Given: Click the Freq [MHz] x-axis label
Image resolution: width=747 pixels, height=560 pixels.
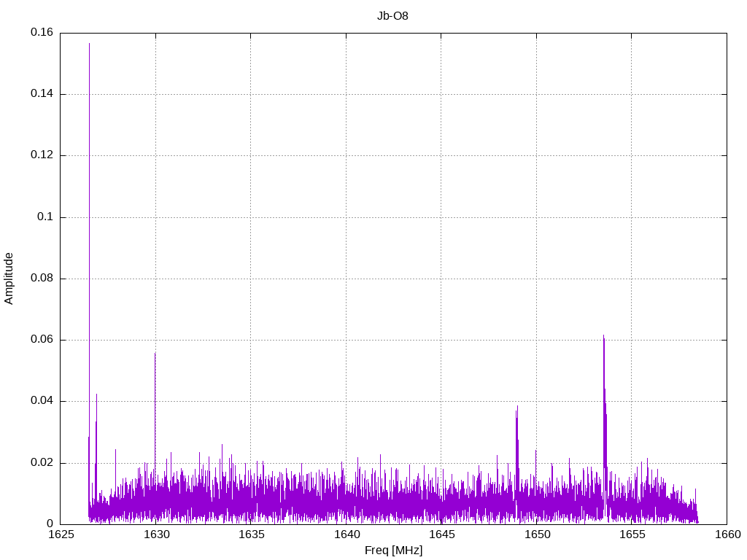Looking at the screenshot, I should tap(392, 551).
